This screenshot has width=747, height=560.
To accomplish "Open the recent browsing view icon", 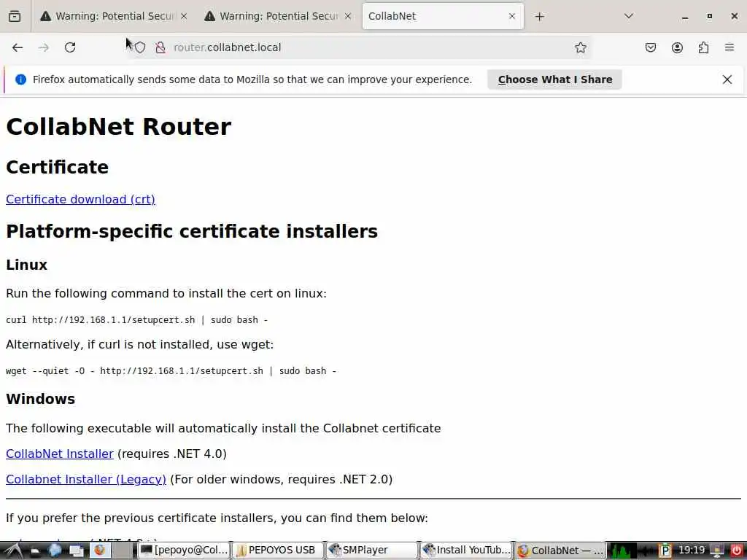I will coord(15,16).
